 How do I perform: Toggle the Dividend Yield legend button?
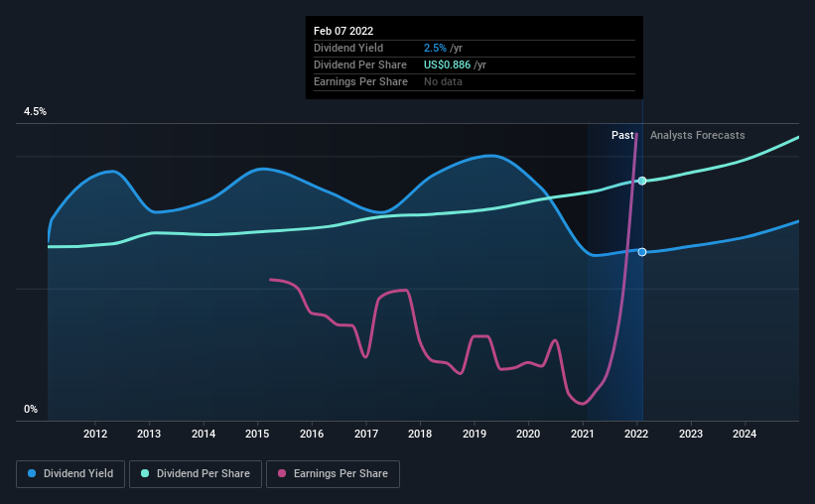coord(70,474)
